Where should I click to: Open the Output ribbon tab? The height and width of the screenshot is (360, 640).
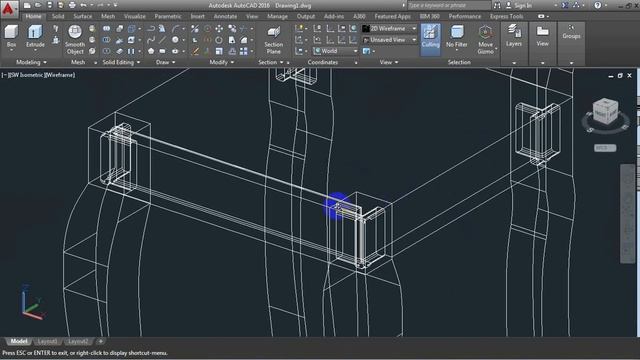pos(306,16)
